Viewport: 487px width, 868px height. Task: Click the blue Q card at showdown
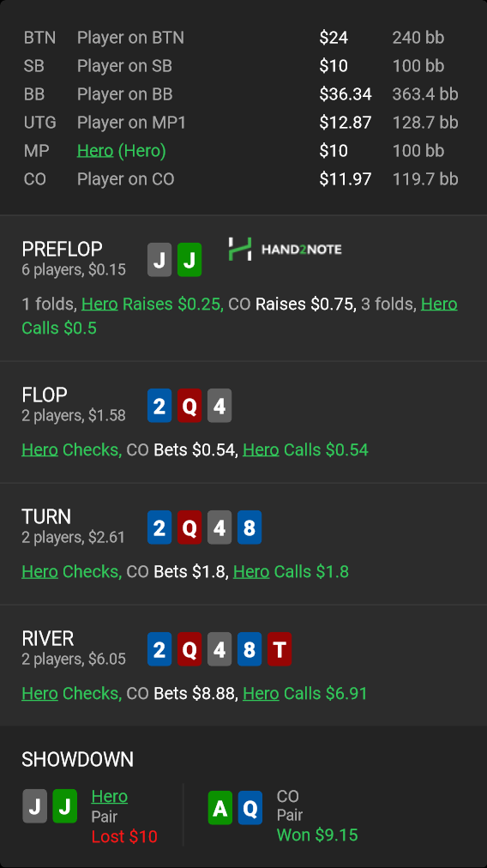click(x=250, y=808)
